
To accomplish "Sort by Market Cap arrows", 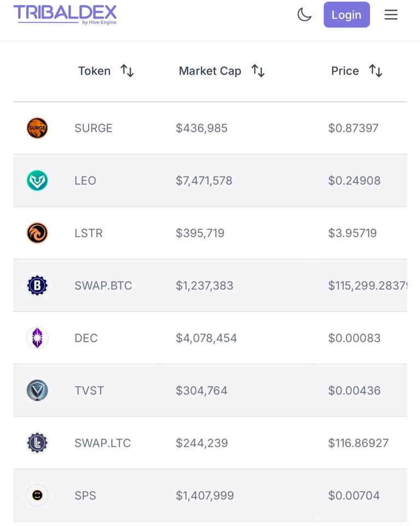I will tap(258, 71).
